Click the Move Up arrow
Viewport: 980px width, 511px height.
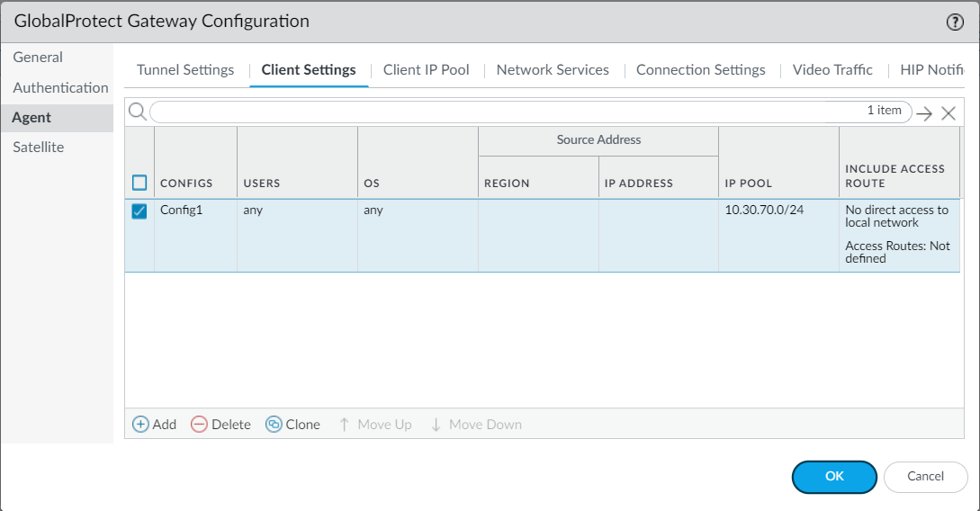pyautogui.click(x=374, y=425)
